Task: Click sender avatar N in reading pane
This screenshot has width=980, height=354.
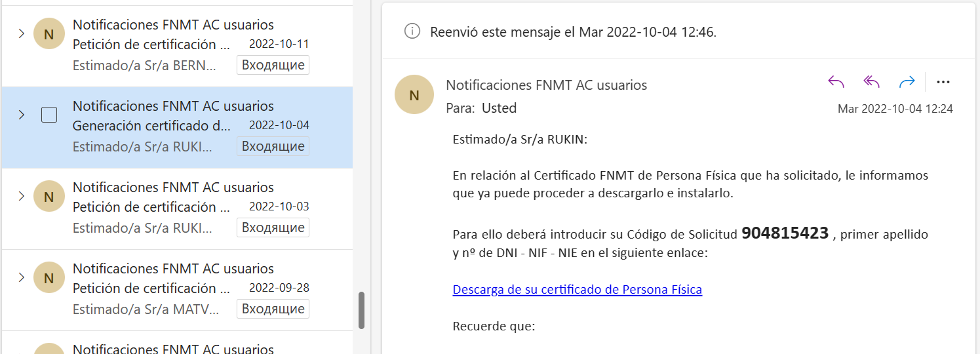Action: coord(414,94)
